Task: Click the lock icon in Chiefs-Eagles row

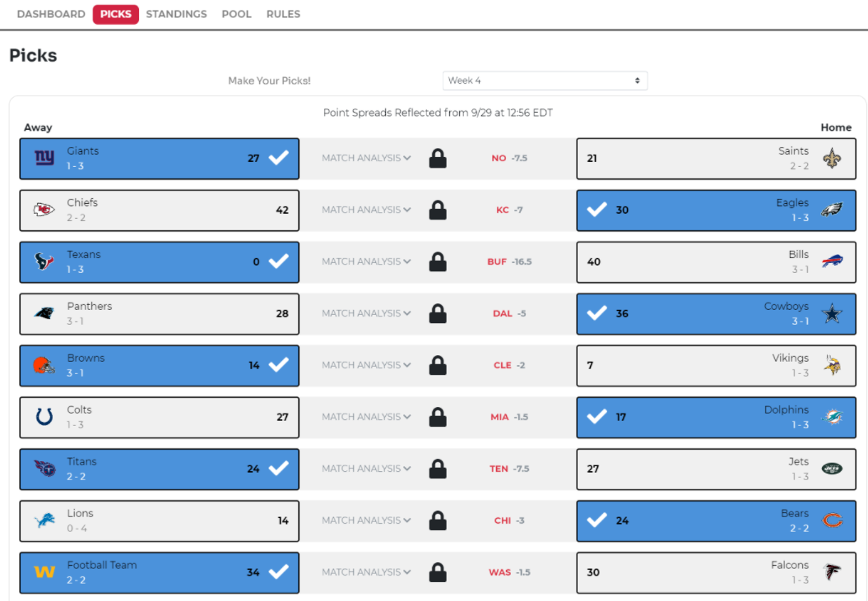Action: tap(438, 210)
